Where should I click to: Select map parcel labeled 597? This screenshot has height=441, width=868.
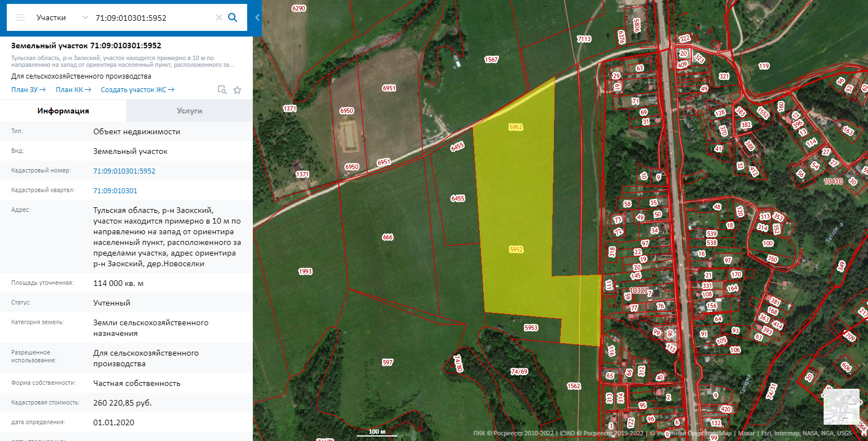point(388,362)
